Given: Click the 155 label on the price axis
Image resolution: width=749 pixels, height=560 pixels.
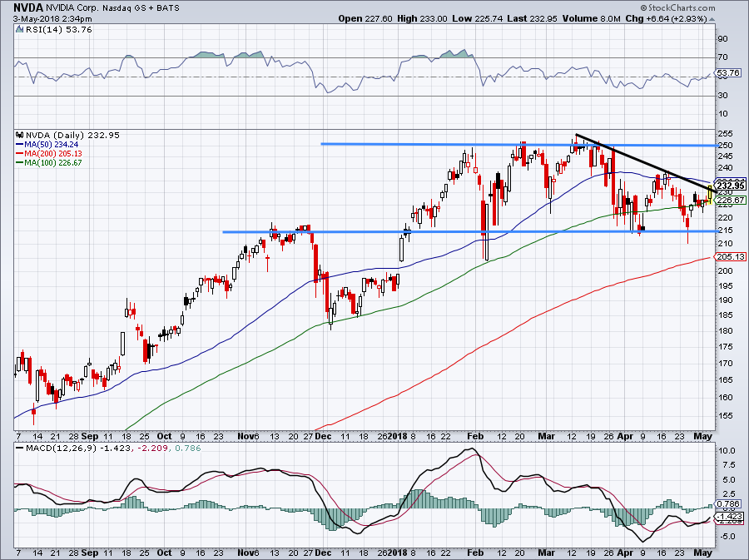Looking at the screenshot, I should [725, 416].
